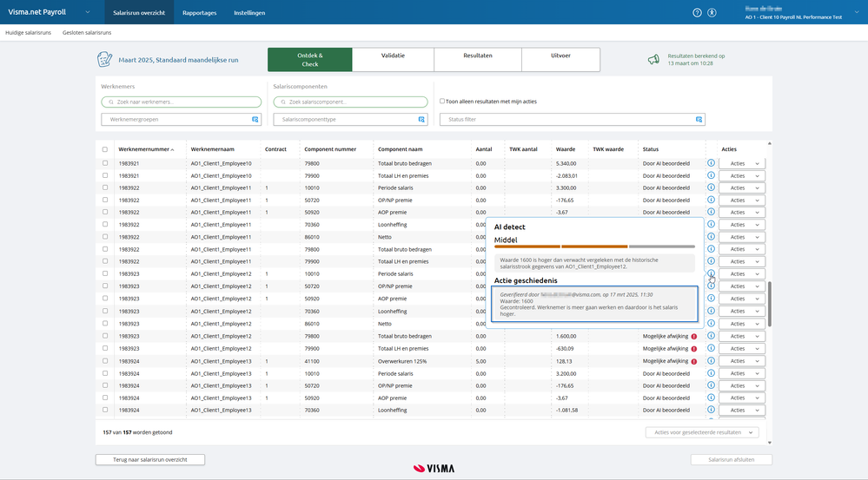Screen dimensions: 868x480
Task: Open info icon for Employee11 Periode salaris row
Action: click(711, 187)
